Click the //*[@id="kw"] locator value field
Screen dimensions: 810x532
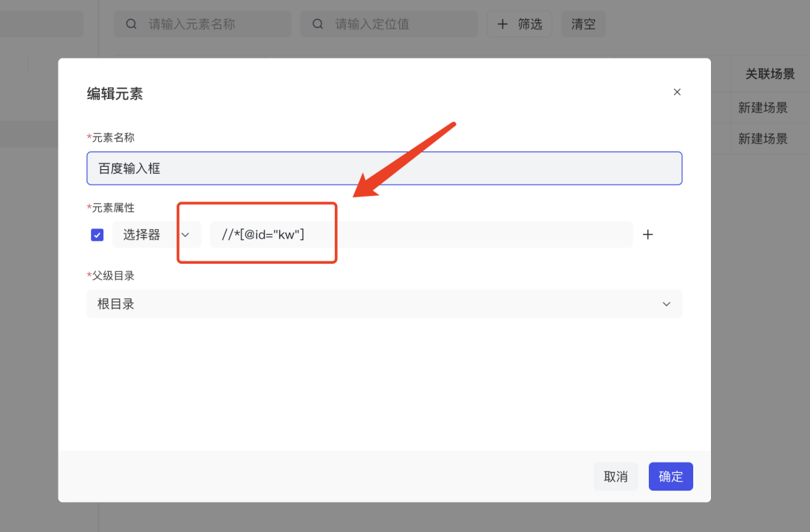click(421, 234)
